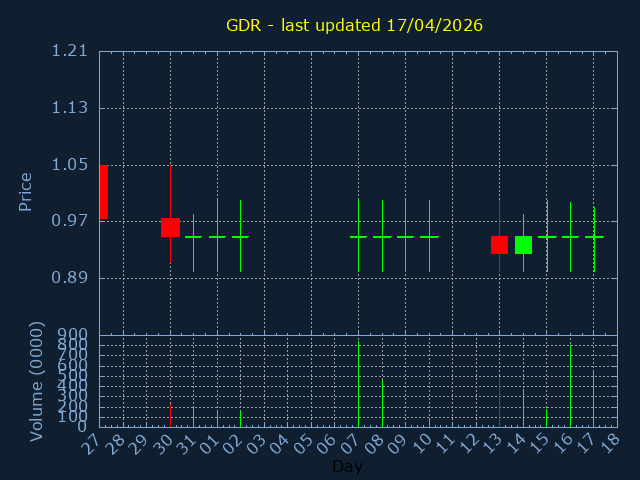
Task: Click the red volume bar on day 30
Action: click(170, 414)
